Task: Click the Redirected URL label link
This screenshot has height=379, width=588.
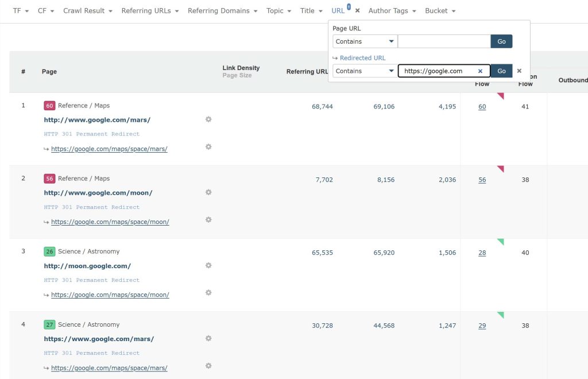Action: [x=362, y=58]
